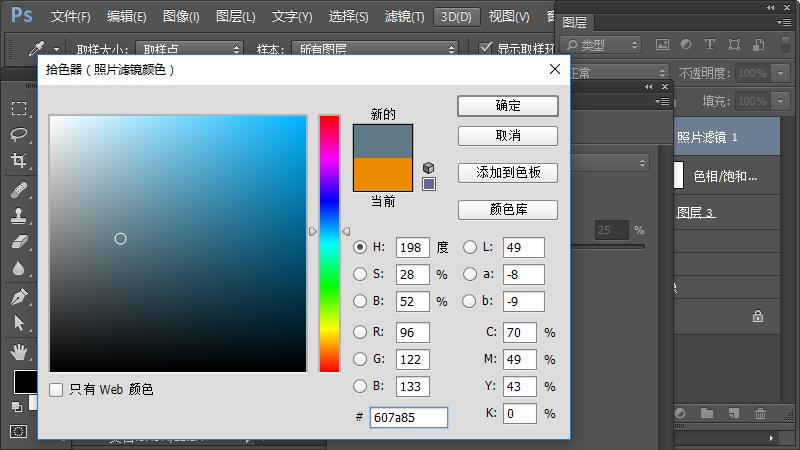Open the 取样大小 dropdown
Image resolution: width=800 pixels, height=450 pixels.
189,49
